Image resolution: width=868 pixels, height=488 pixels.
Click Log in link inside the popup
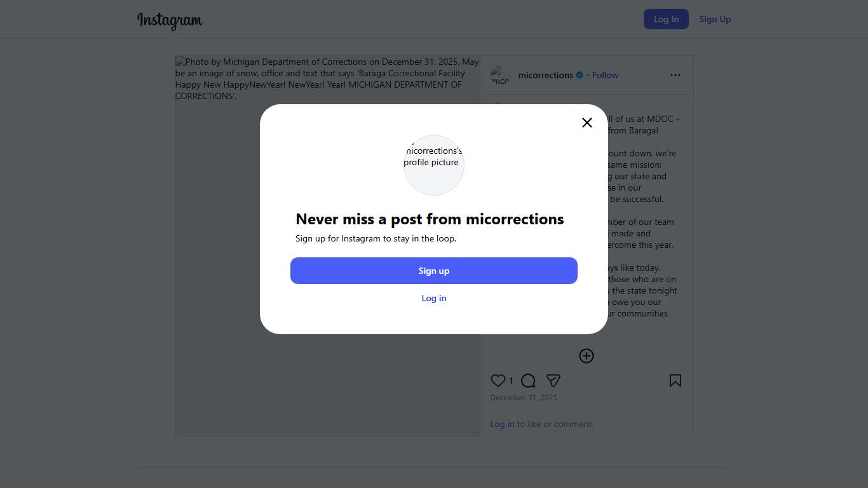click(x=434, y=298)
